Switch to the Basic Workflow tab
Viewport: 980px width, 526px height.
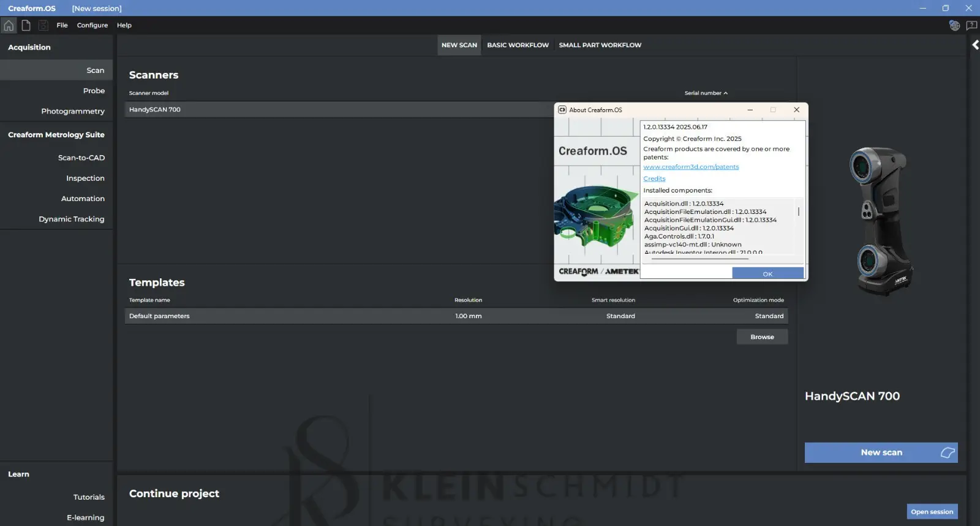tap(518, 45)
